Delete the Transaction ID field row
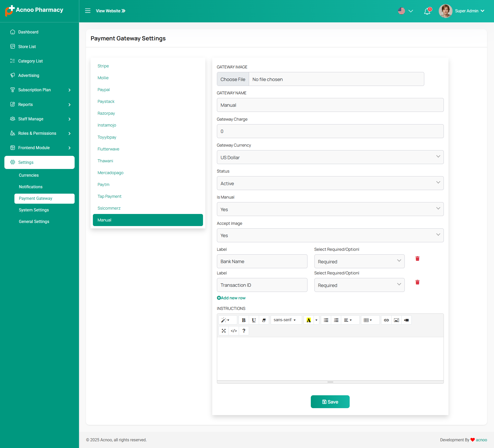Screen dimensions: 494x448 click(417, 282)
